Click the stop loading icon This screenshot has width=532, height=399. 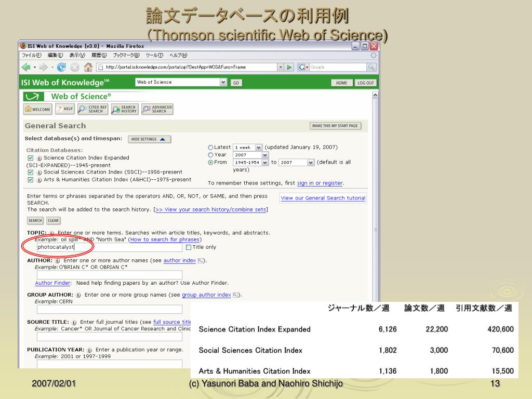[75, 68]
